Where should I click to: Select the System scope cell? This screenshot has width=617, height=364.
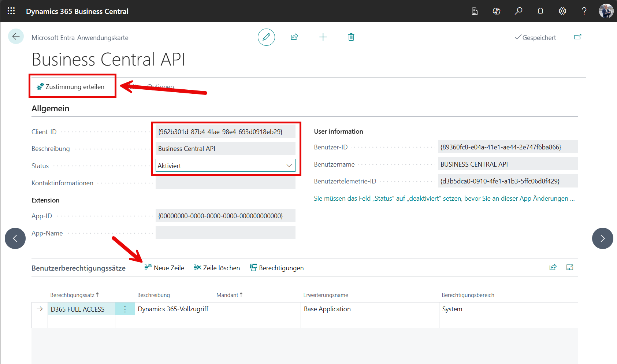(509, 309)
